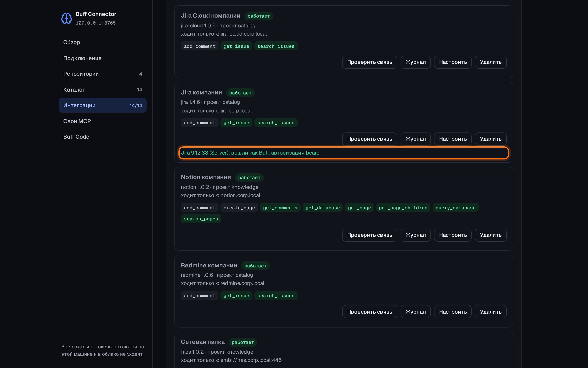Open Свои MCP in the sidebar
588x368 pixels.
[x=102, y=121]
